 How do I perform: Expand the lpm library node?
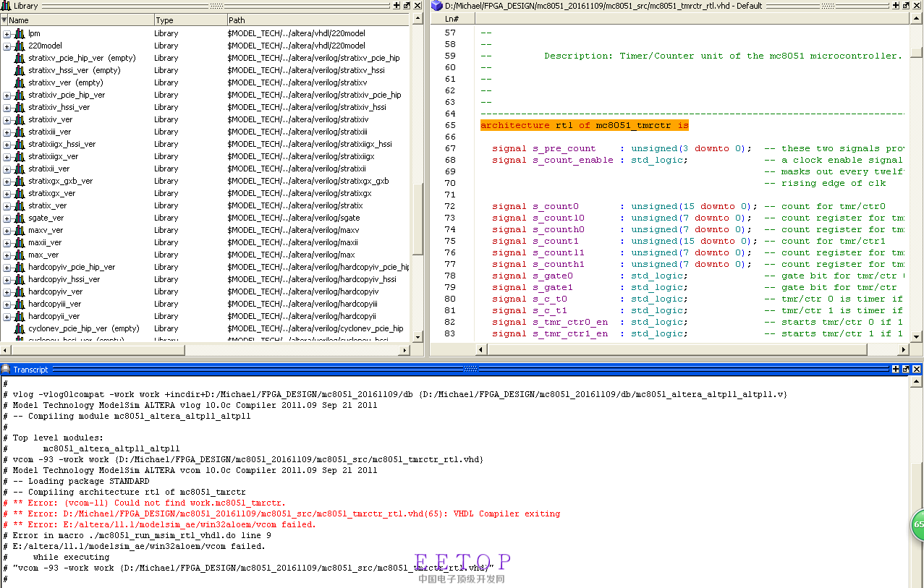click(7, 33)
